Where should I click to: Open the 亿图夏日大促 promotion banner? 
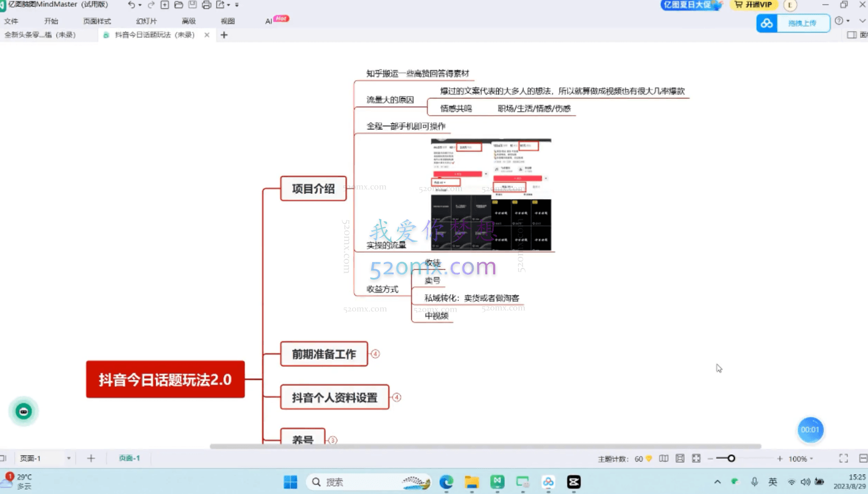pyautogui.click(x=689, y=5)
